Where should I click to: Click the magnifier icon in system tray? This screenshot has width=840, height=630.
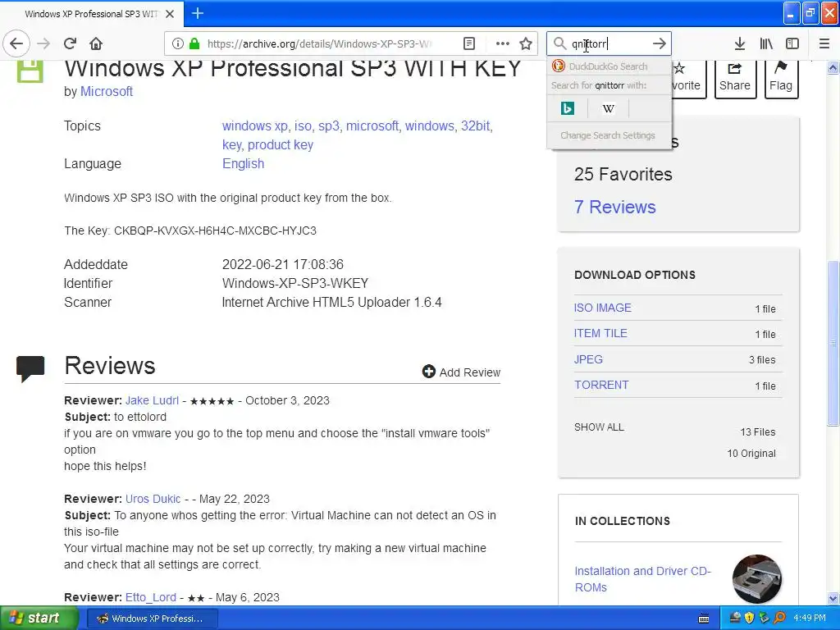coord(779,619)
